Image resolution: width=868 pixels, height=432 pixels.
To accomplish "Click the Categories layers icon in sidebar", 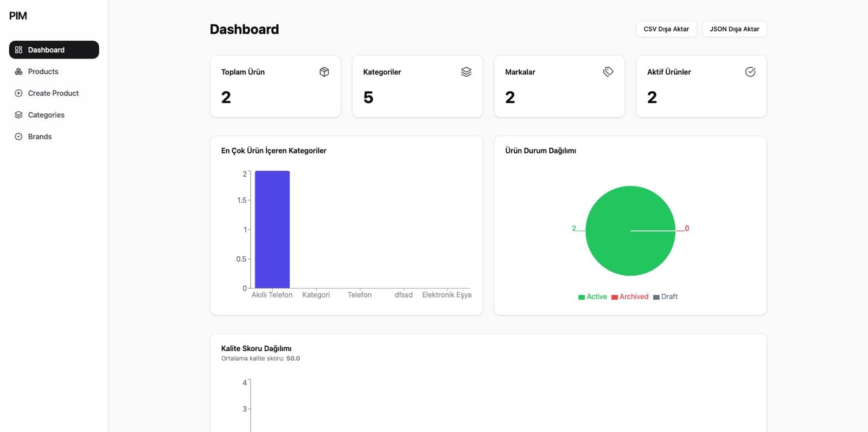I will coord(18,115).
